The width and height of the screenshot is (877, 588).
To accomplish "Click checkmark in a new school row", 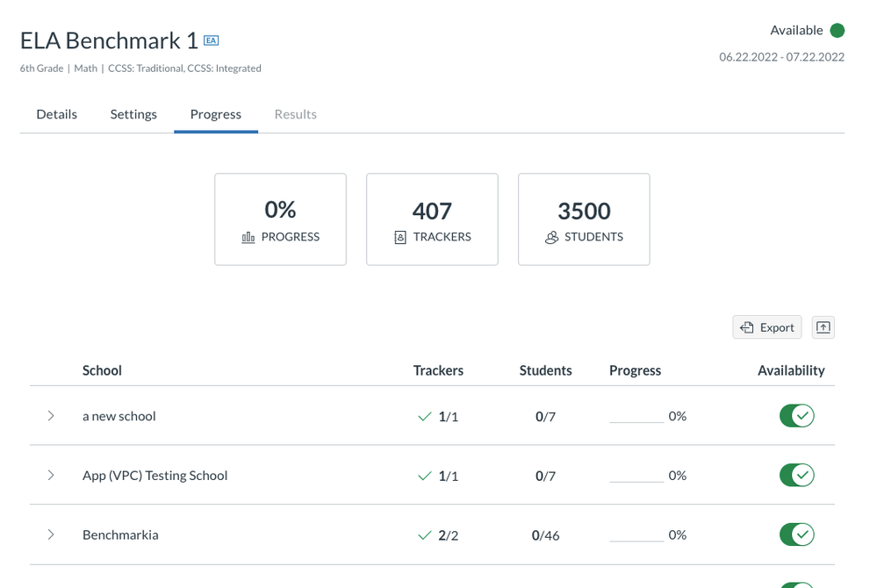I will pos(425,417).
